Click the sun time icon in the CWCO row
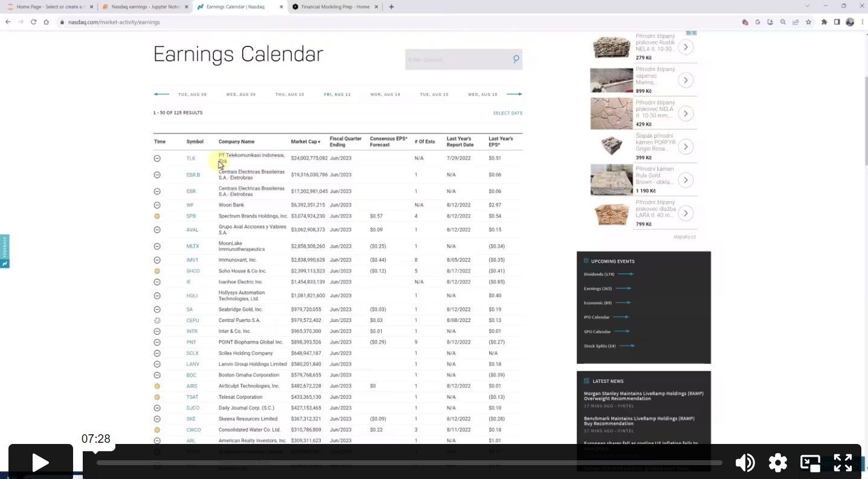This screenshot has height=479, width=868. tap(157, 429)
